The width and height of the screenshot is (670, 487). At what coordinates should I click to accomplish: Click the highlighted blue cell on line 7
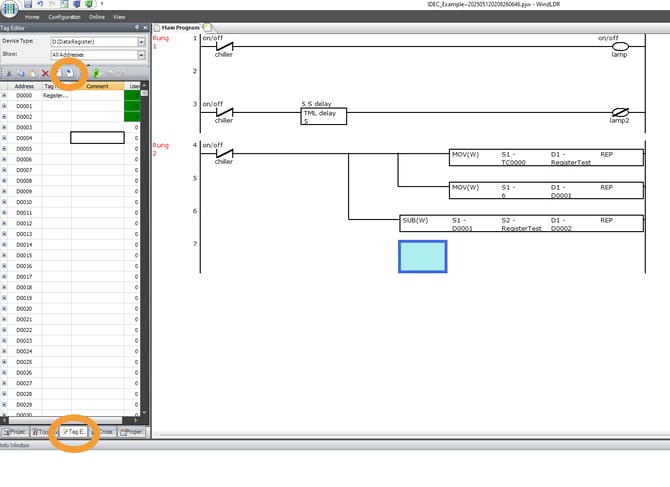point(423,256)
